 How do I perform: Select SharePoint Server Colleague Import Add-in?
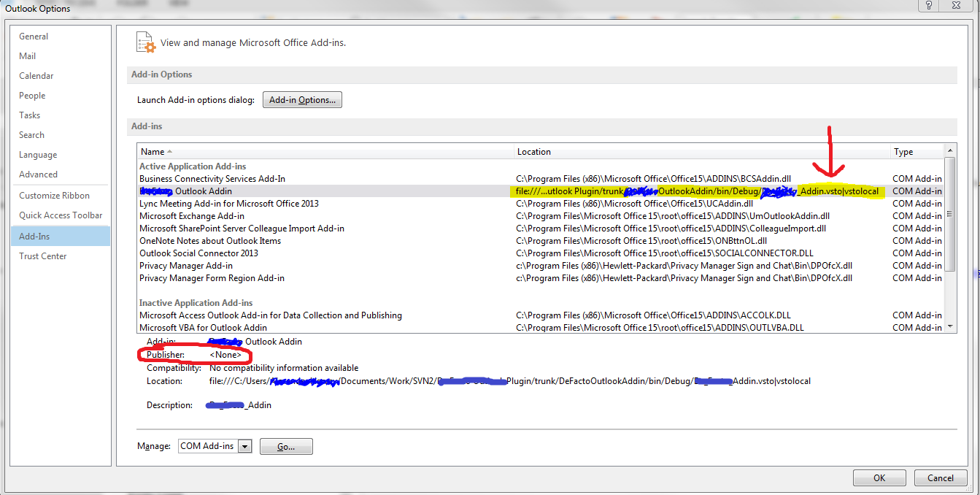tap(540, 229)
